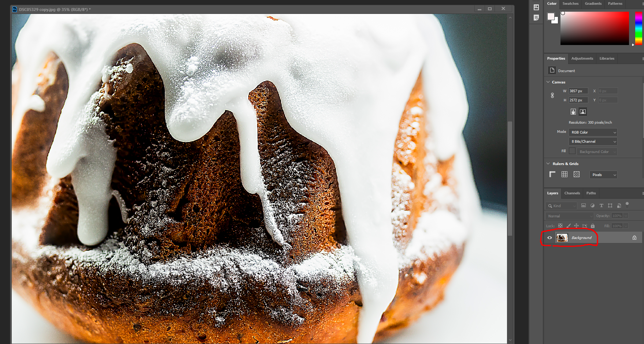Click the rainbow hue slider strip
This screenshot has width=644, height=344.
[639, 28]
